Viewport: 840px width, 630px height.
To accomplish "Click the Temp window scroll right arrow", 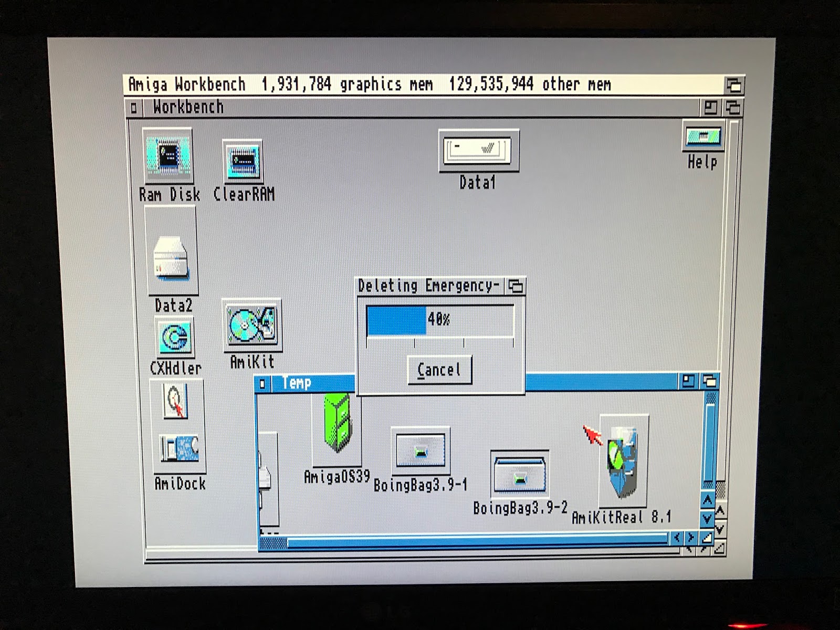I will pos(691,538).
